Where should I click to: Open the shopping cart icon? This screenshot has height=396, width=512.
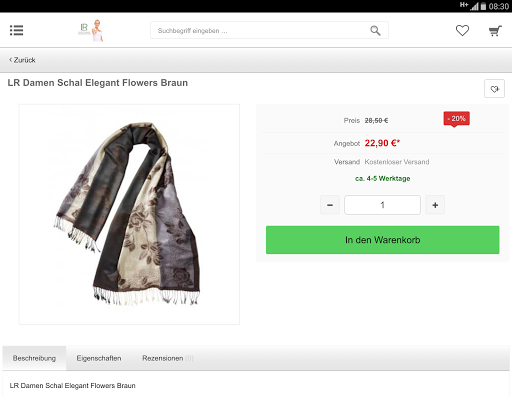coord(495,31)
